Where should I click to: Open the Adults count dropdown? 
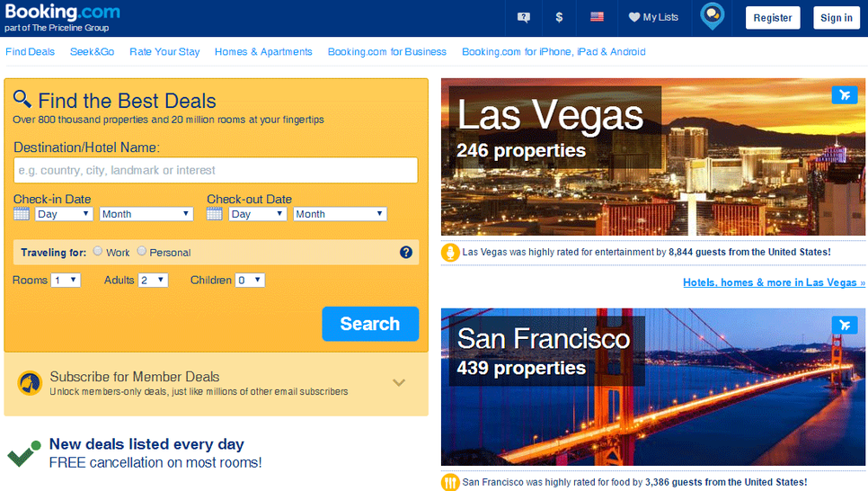pyautogui.click(x=153, y=281)
